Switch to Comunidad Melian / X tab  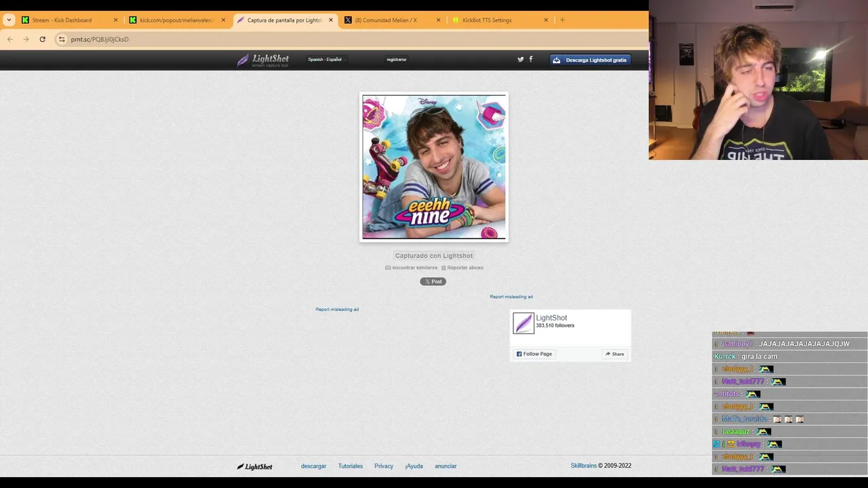(392, 20)
